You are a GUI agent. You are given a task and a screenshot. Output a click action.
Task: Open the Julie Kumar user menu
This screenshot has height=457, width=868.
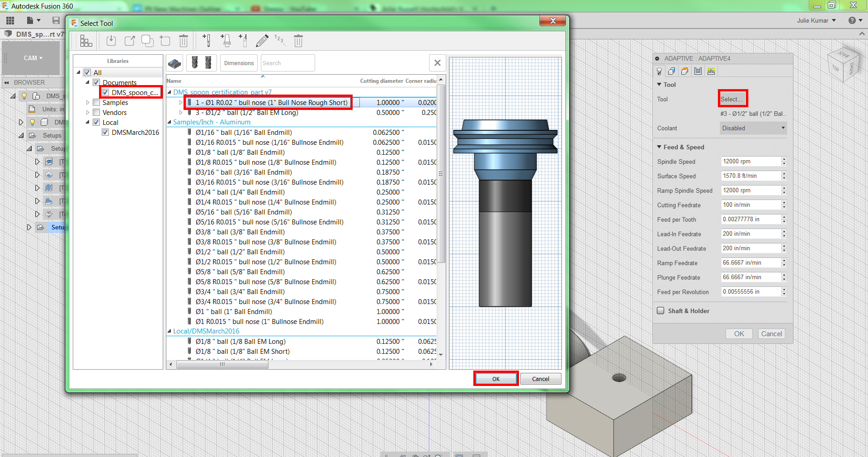816,20
